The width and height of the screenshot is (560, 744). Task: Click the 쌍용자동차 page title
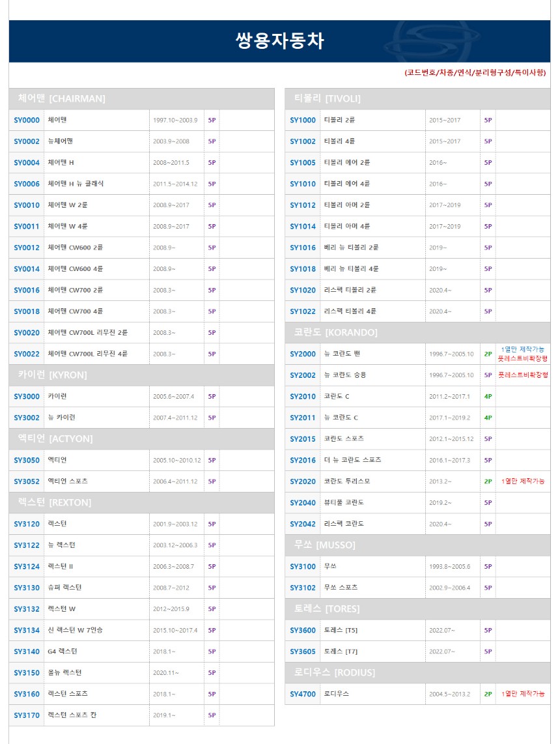[279, 41]
